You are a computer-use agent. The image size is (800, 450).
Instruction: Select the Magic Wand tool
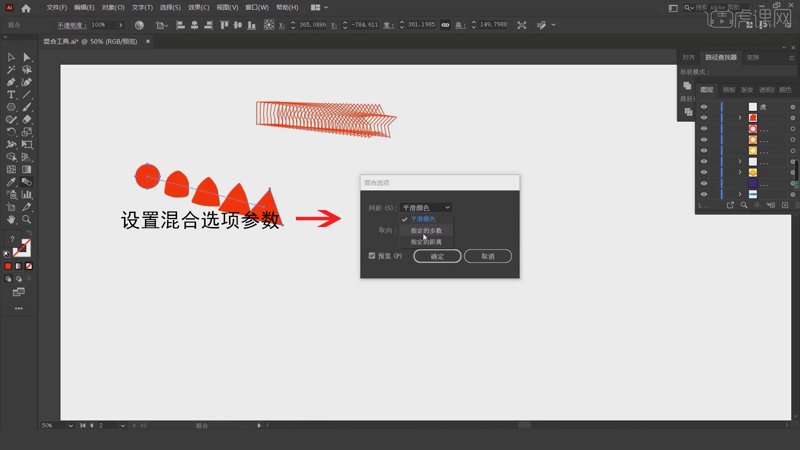[11, 69]
